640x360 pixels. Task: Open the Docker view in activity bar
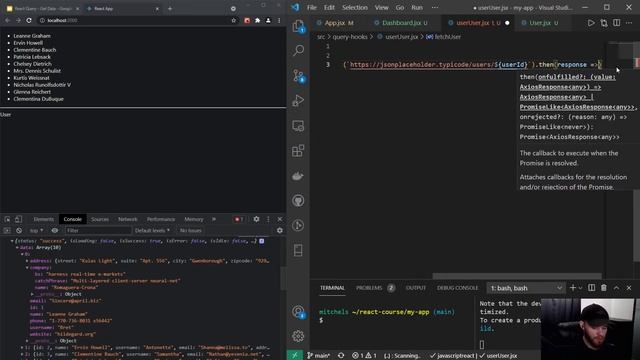pyautogui.click(x=298, y=176)
